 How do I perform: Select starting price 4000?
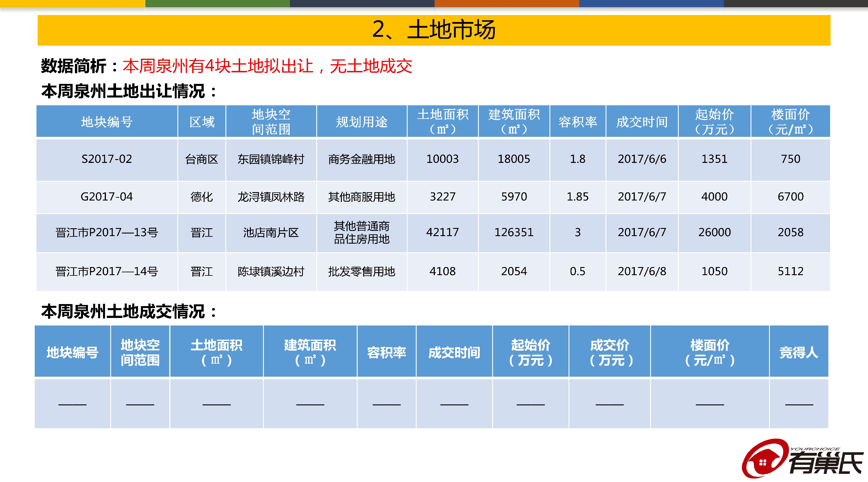coord(714,197)
